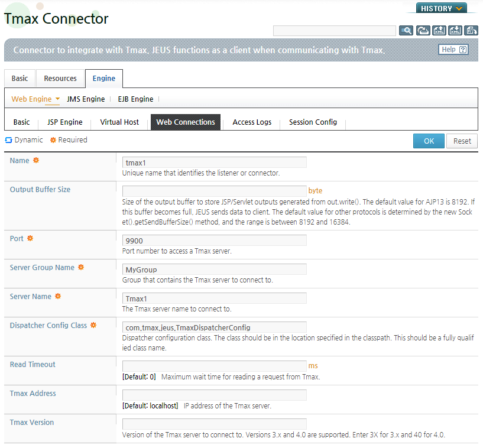Click the Tmax Version label
The height and width of the screenshot is (448, 483).
pyautogui.click(x=32, y=423)
